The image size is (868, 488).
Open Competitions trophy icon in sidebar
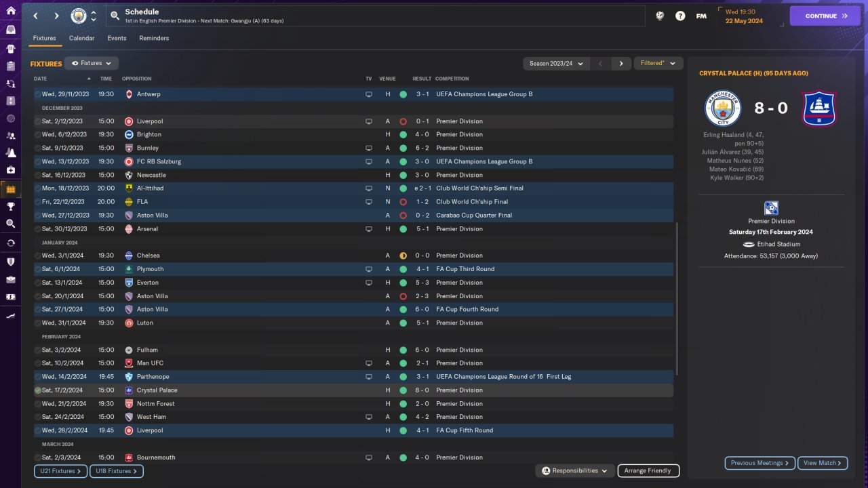pyautogui.click(x=10, y=206)
